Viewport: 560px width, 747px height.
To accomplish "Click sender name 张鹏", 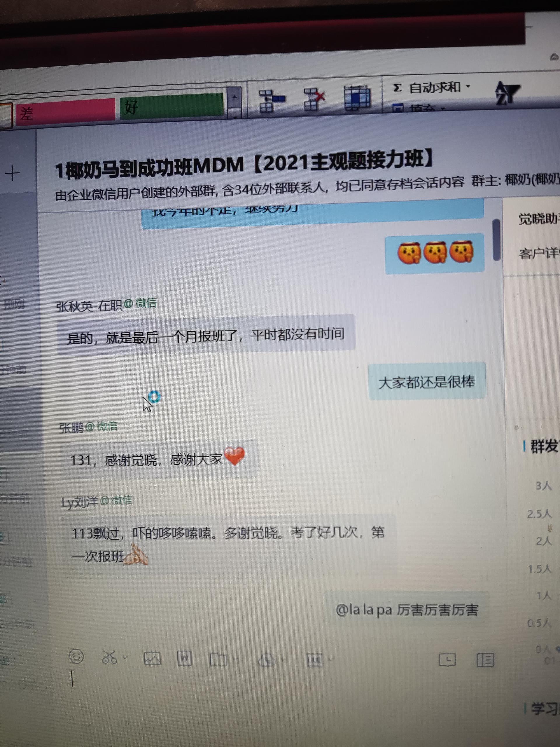I will 71,428.
